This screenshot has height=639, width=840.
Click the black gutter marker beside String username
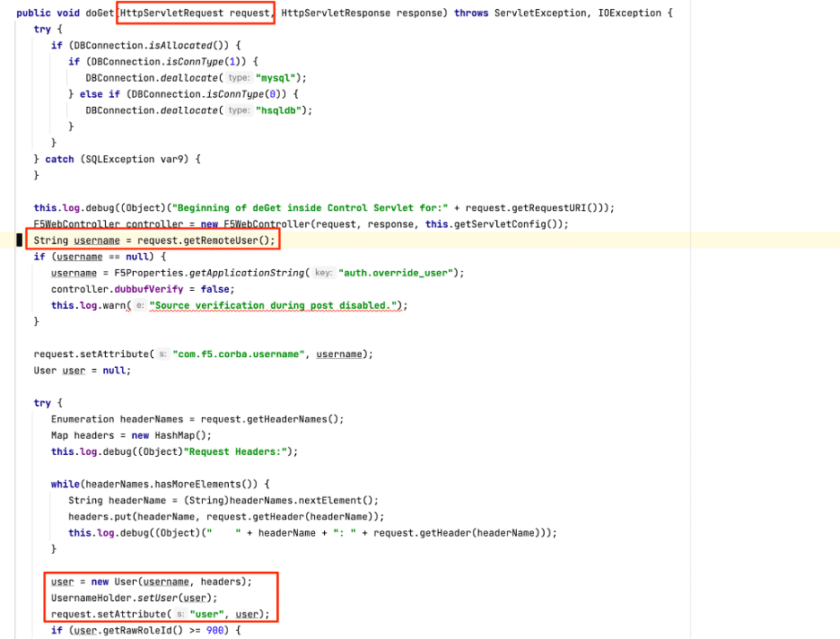pos(18,240)
